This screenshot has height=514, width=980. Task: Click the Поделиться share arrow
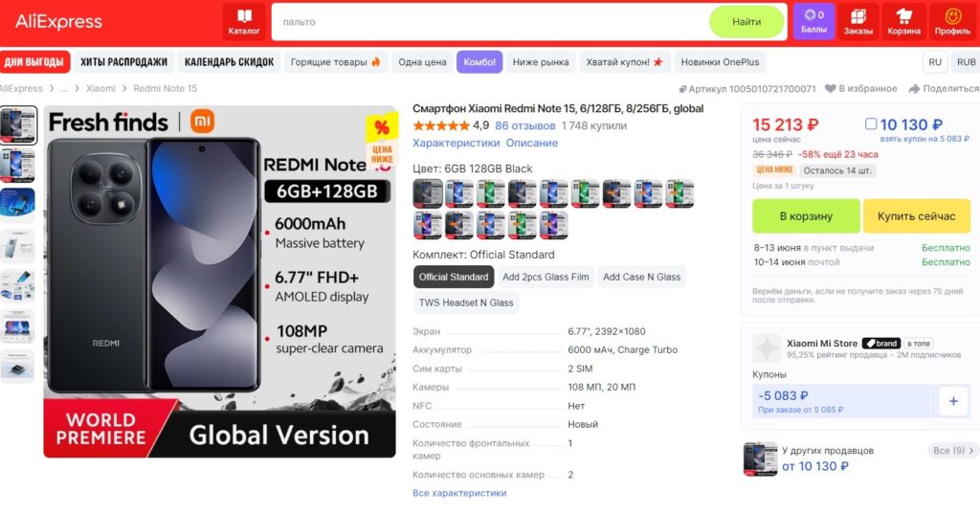pyautogui.click(x=914, y=89)
